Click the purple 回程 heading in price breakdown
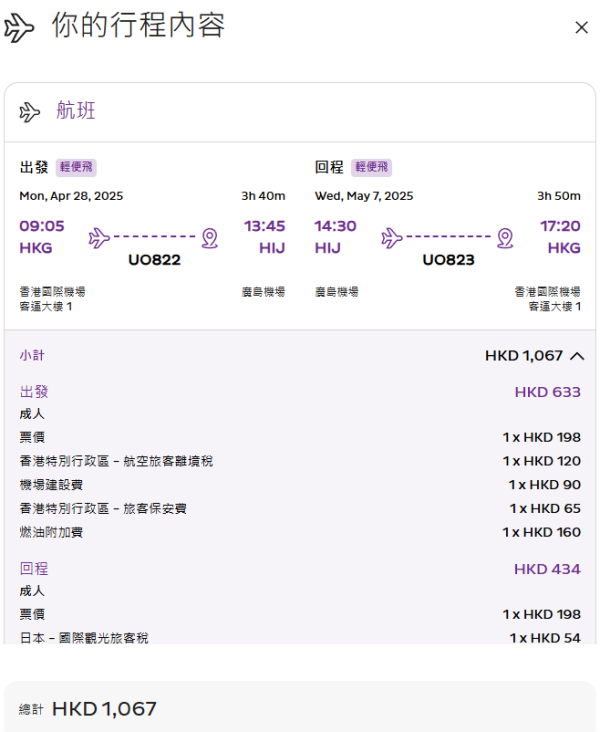The height and width of the screenshot is (732, 600). pyautogui.click(x=34, y=569)
